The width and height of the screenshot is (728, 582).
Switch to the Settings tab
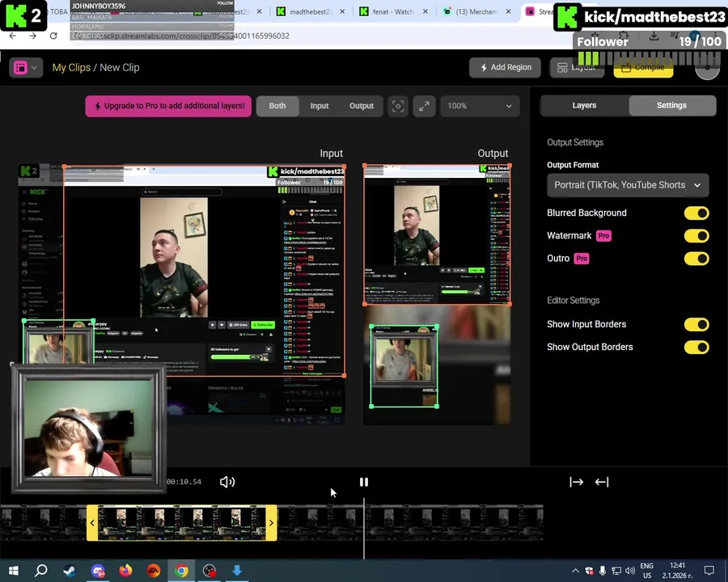[672, 105]
